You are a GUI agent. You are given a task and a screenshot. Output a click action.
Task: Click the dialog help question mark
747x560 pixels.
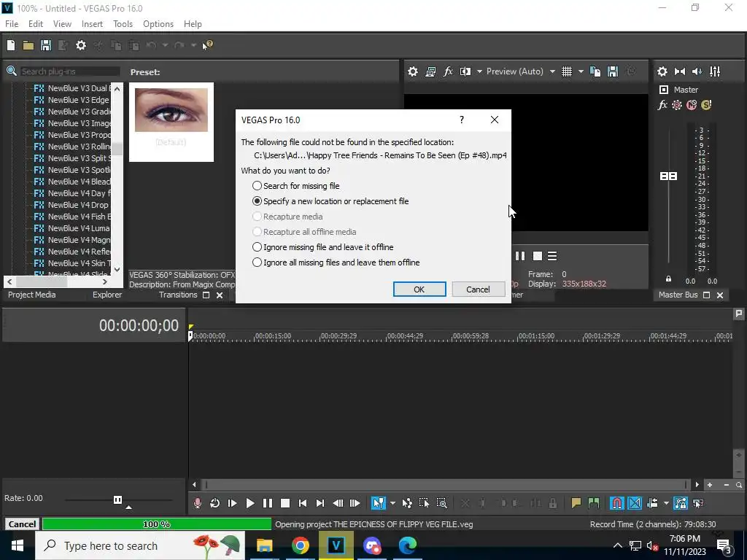pyautogui.click(x=462, y=120)
